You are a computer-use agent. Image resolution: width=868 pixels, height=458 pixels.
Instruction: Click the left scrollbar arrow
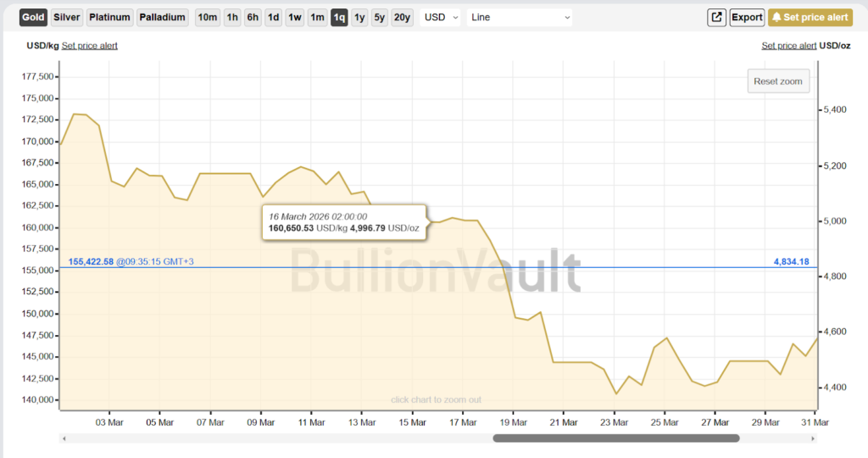[x=63, y=438]
